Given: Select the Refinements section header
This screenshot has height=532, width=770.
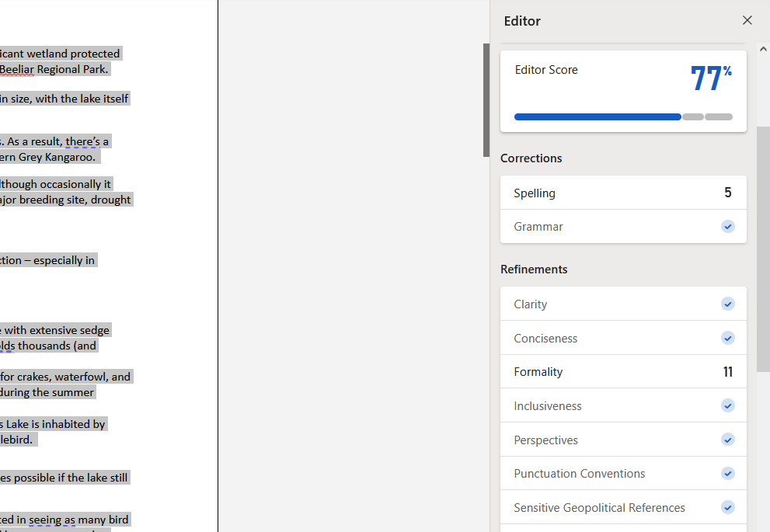Looking at the screenshot, I should coord(532,269).
